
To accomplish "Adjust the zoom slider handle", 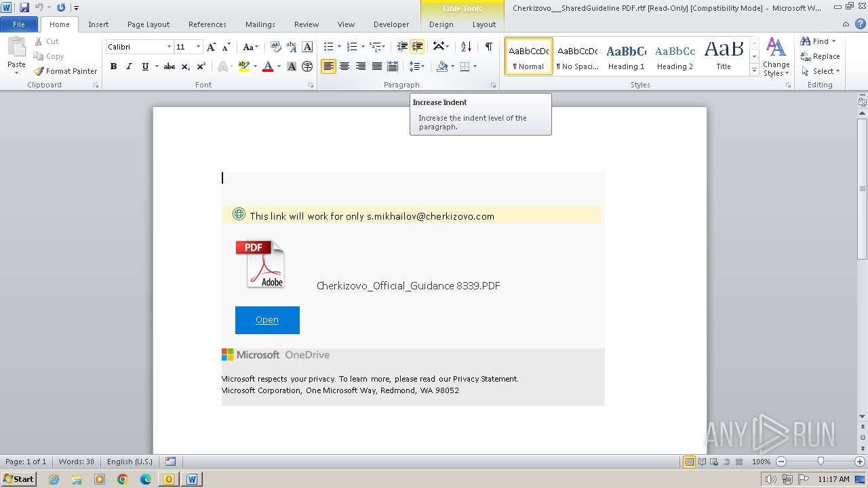I will pos(821,462).
